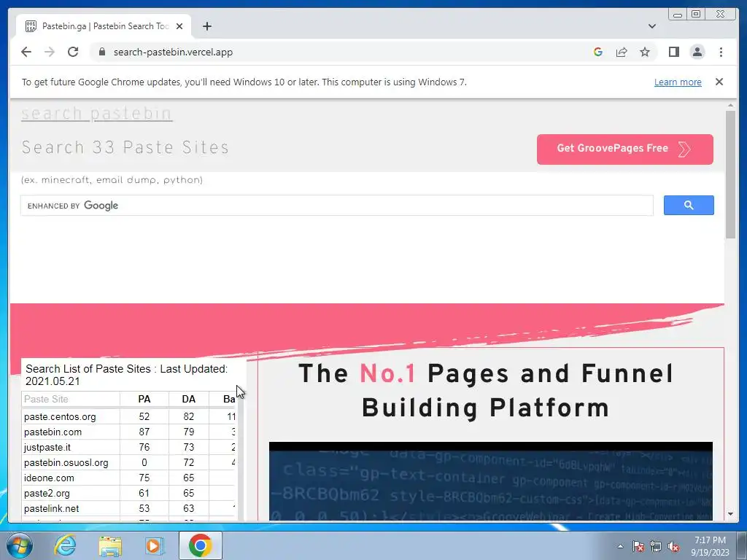Click the GroovePages code video thumbnail
Screen dimensions: 747x560
(x=491, y=481)
